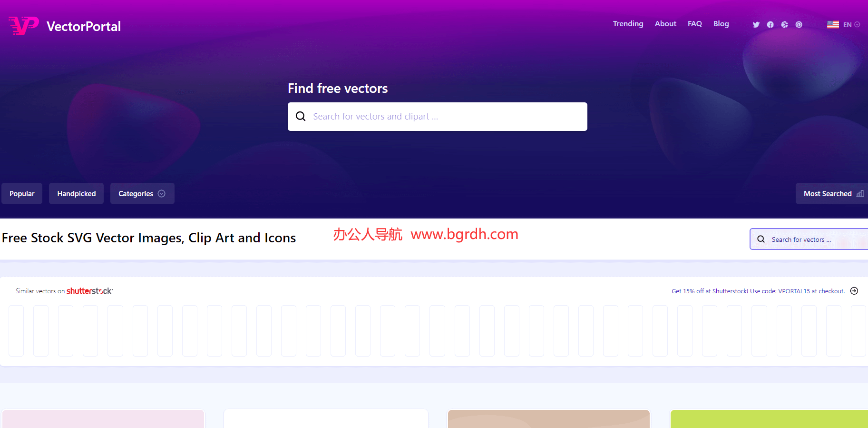This screenshot has height=428, width=868.
Task: Open the Facebook social link
Action: pos(770,25)
